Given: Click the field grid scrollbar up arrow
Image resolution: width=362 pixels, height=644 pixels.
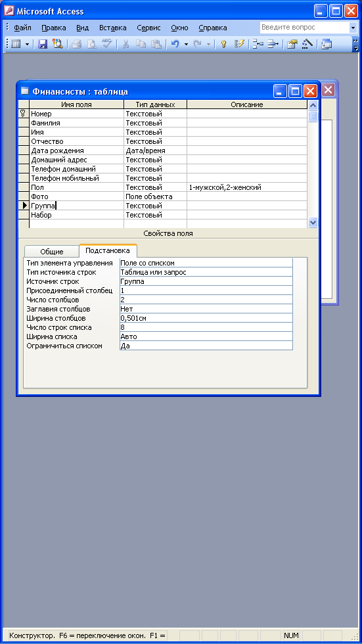Looking at the screenshot, I should (313, 104).
